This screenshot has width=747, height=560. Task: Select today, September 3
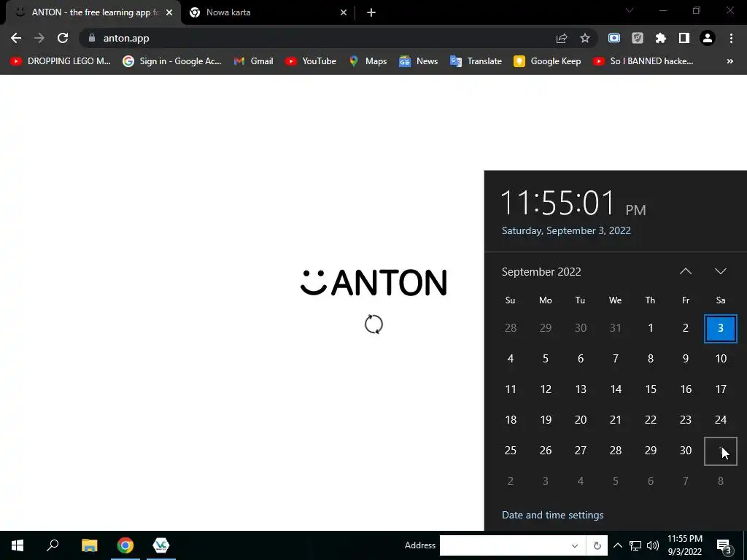[720, 328]
